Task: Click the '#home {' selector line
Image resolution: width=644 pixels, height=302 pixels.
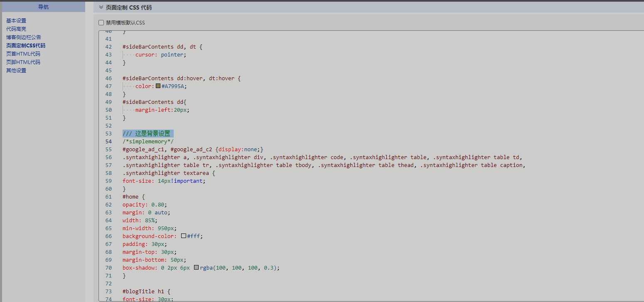Action: click(134, 196)
